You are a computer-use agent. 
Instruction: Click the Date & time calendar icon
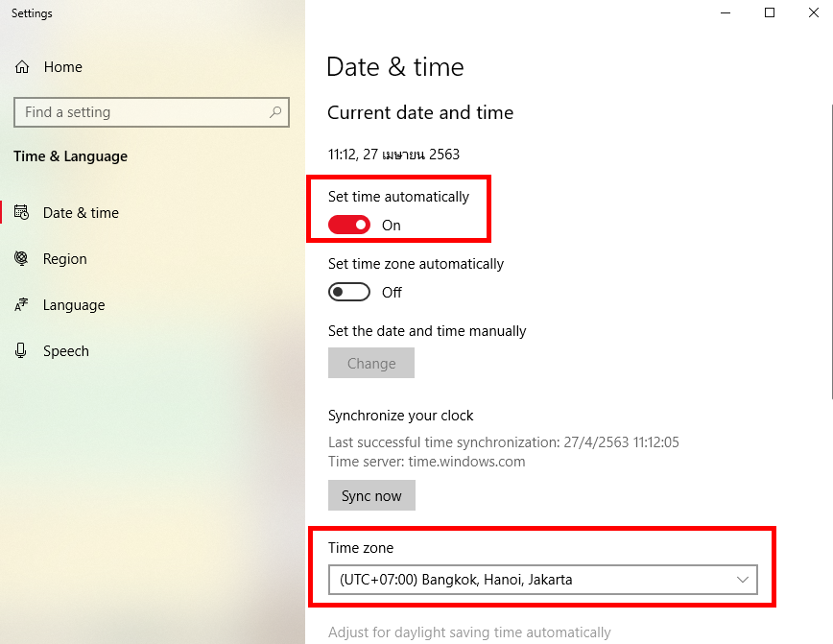point(21,212)
